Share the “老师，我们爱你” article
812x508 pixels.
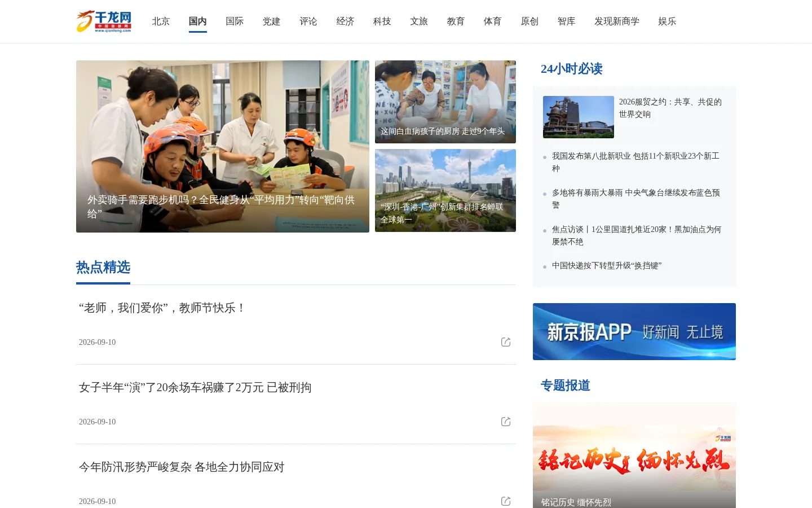pos(506,342)
